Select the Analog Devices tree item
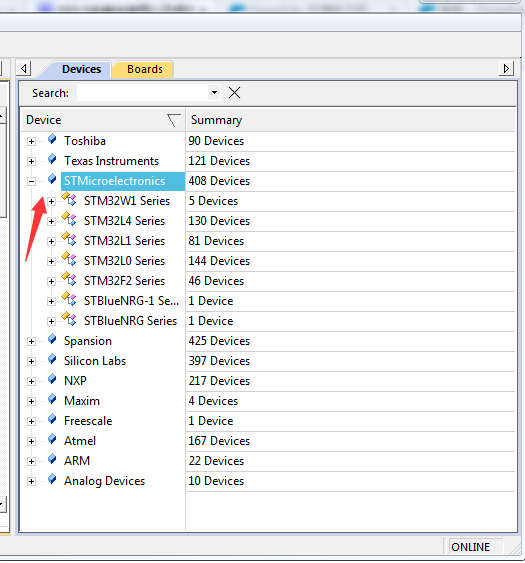 pos(104,481)
